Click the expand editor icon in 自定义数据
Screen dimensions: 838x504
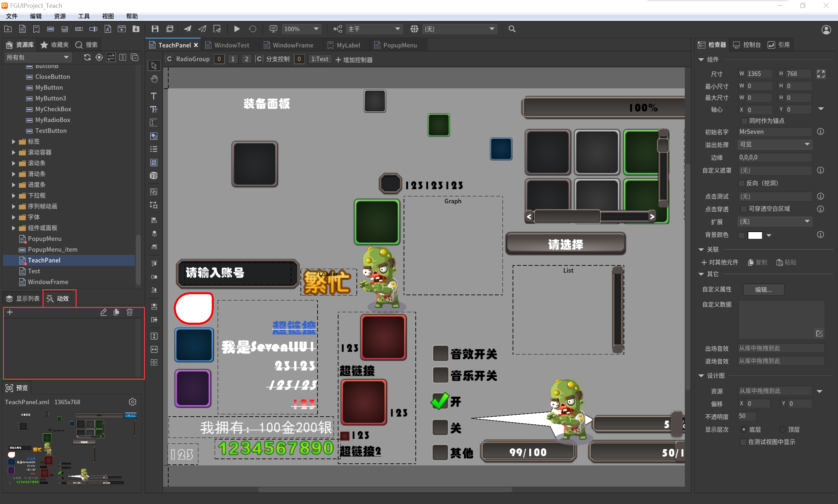[819, 333]
